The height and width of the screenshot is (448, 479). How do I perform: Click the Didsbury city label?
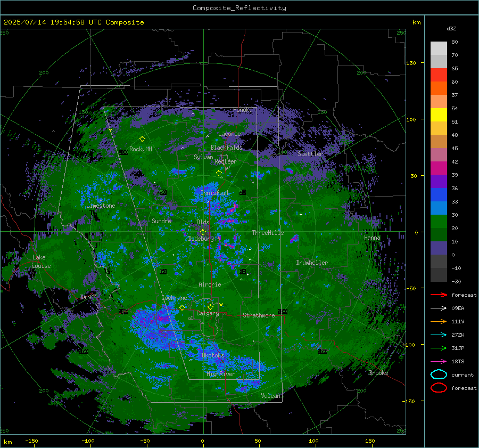[201, 239]
